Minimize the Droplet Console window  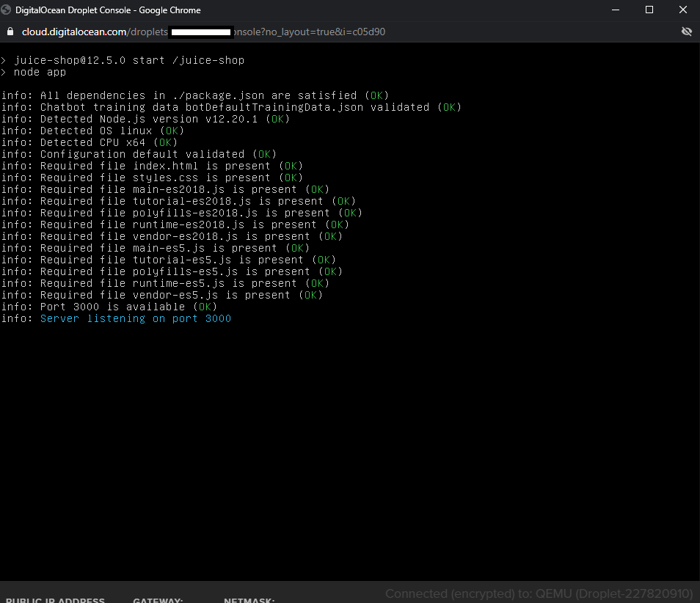[x=616, y=10]
